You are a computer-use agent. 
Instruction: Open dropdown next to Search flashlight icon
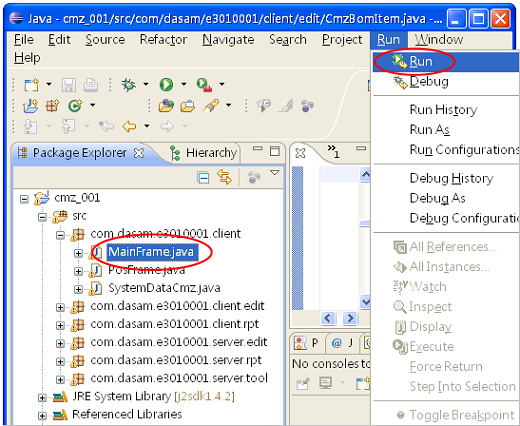click(228, 105)
